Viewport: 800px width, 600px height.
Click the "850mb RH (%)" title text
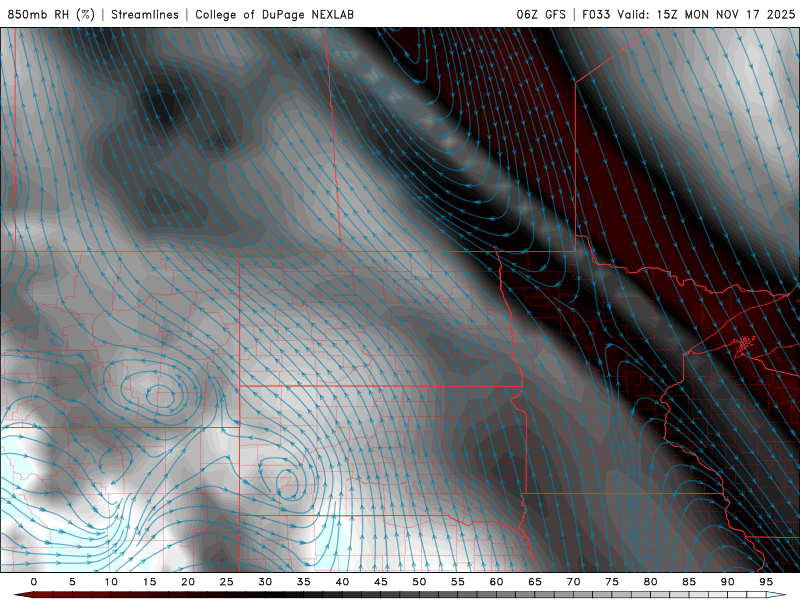51,15
